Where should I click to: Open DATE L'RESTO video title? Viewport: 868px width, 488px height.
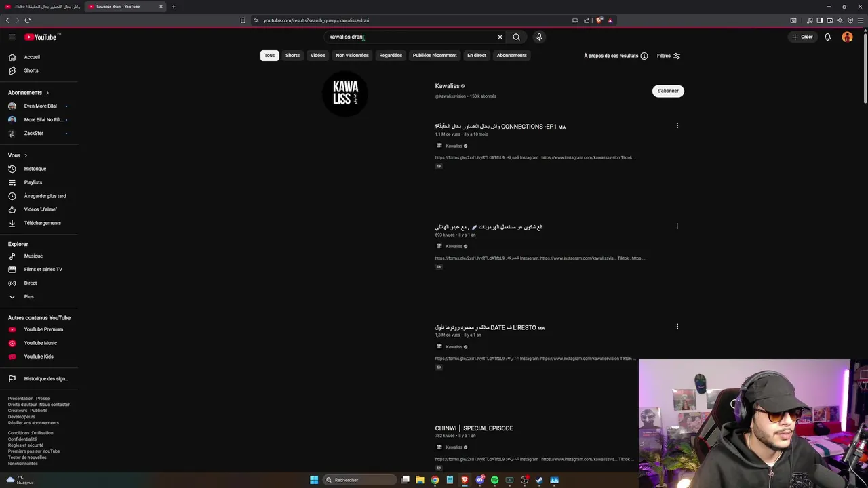[490, 327]
